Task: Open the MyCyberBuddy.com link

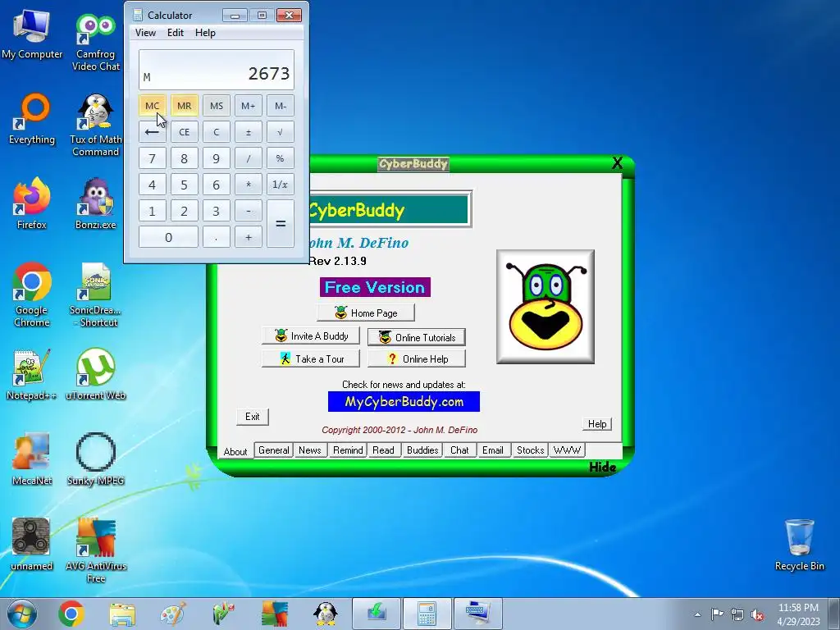Action: tap(404, 402)
